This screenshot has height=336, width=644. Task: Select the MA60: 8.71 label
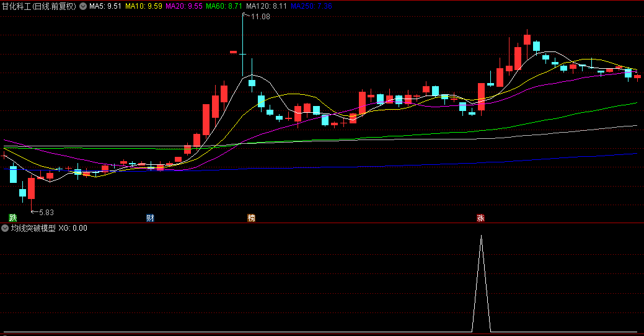(x=224, y=6)
